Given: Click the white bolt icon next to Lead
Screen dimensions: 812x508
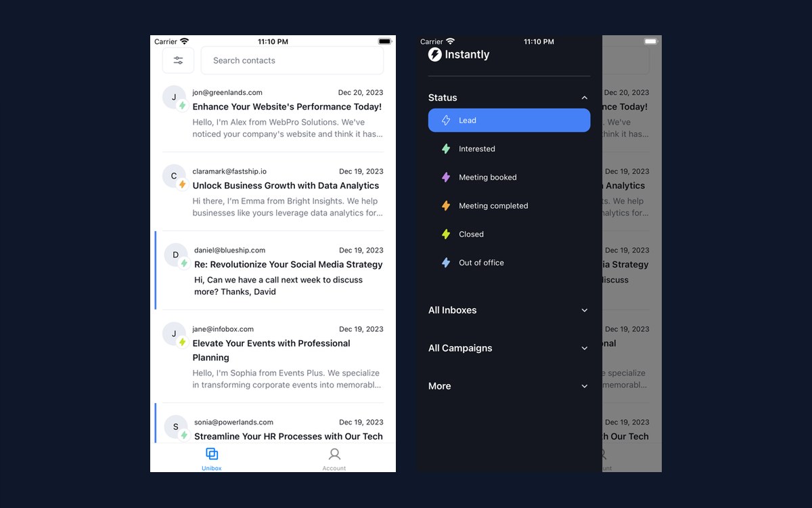Looking at the screenshot, I should coord(446,121).
